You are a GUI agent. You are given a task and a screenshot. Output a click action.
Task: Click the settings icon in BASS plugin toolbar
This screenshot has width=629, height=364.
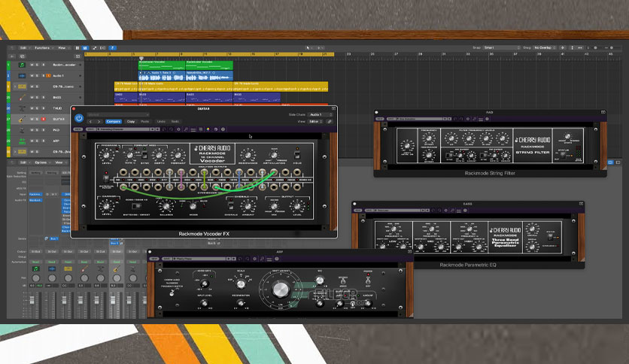coord(445,210)
